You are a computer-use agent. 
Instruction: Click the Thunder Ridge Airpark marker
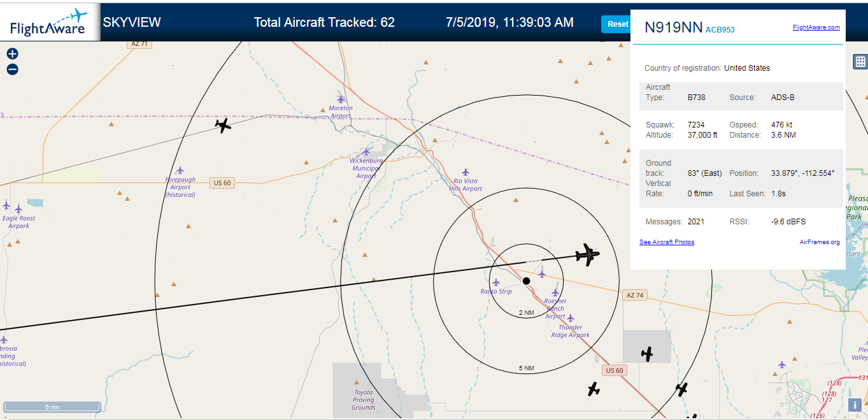coord(571,317)
